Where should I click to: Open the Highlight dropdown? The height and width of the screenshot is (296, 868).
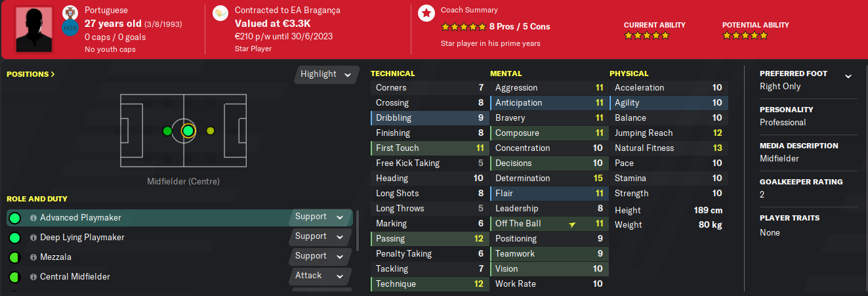[327, 74]
